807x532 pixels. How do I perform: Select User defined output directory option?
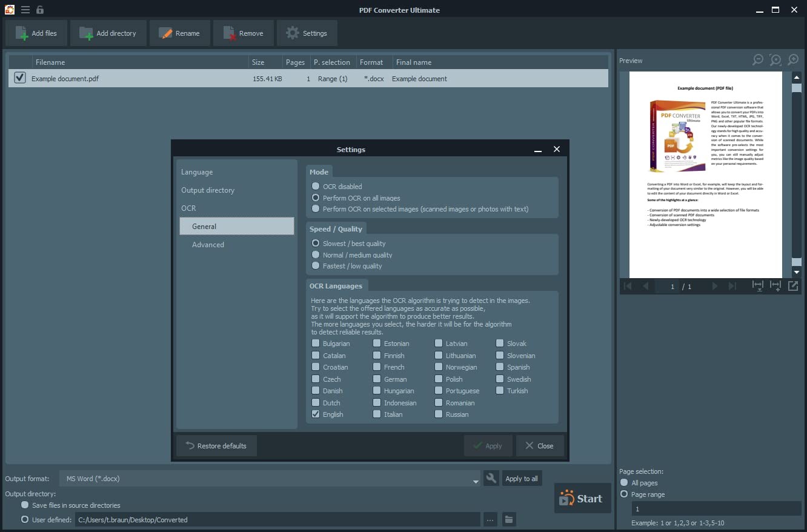pyautogui.click(x=25, y=519)
